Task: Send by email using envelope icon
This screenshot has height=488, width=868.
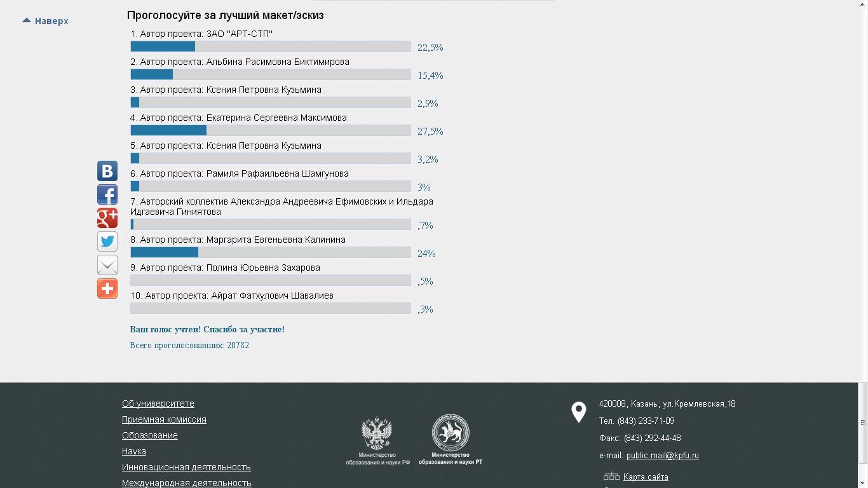Action: click(x=107, y=265)
